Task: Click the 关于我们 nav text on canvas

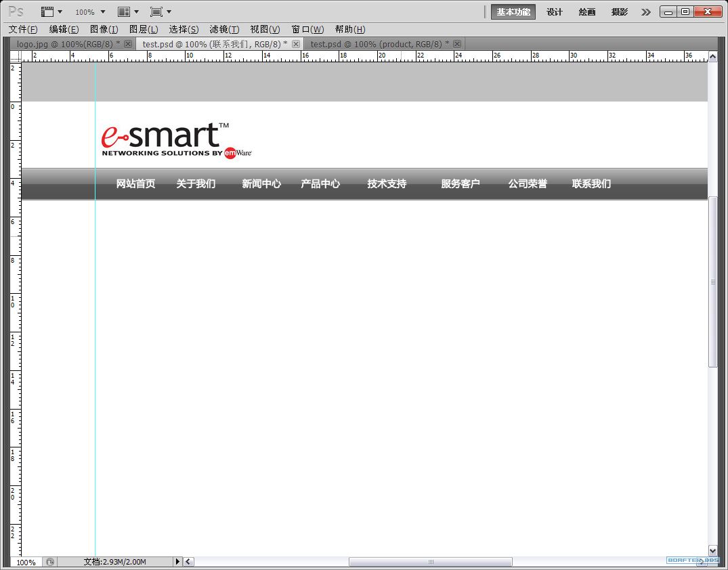Action: click(x=196, y=184)
